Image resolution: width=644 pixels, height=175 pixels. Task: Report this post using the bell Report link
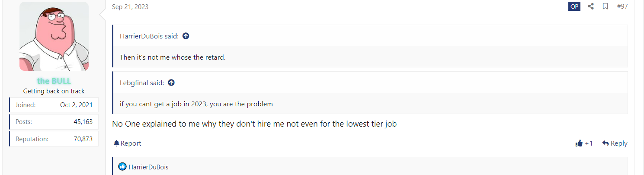click(128, 143)
